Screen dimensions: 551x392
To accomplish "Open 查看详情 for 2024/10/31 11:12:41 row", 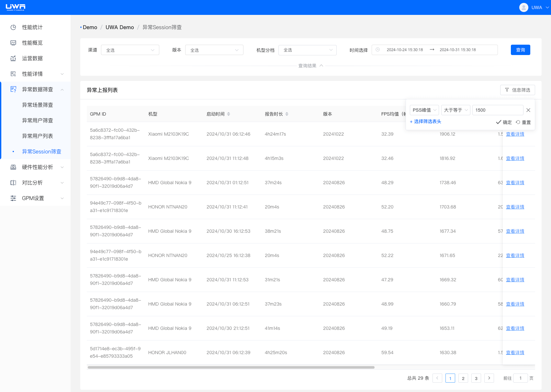I will (x=515, y=207).
